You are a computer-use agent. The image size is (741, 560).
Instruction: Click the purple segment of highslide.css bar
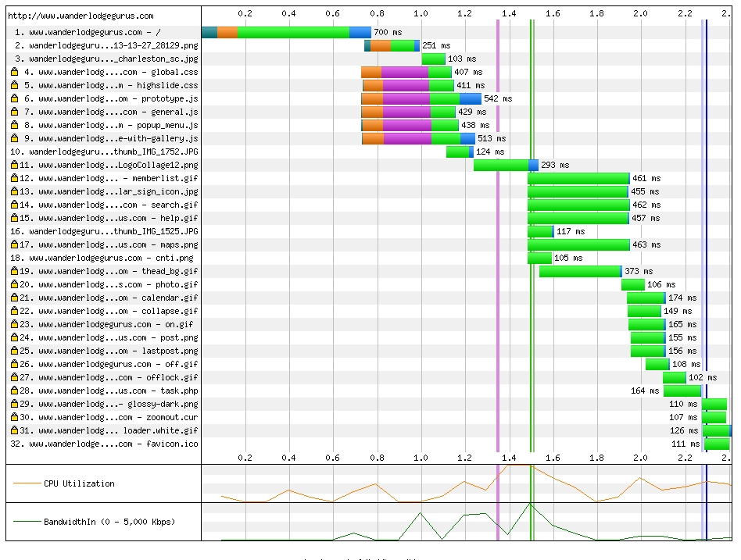406,85
